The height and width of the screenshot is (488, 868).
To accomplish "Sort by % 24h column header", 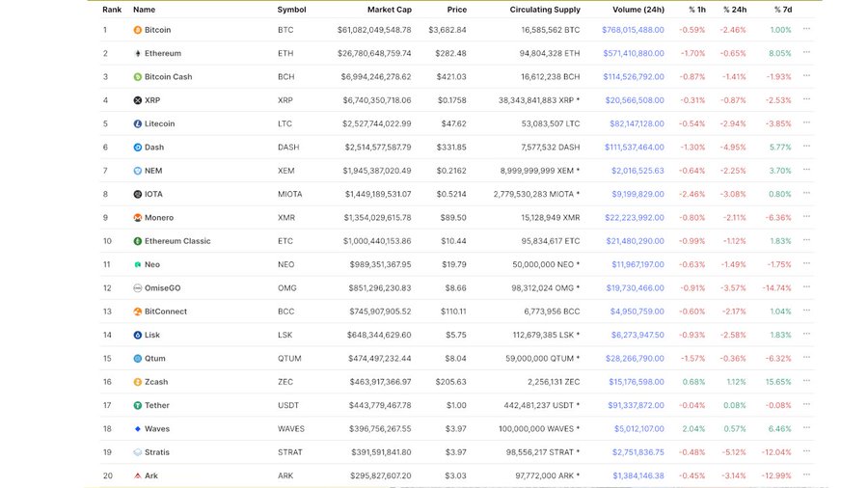I will (735, 10).
